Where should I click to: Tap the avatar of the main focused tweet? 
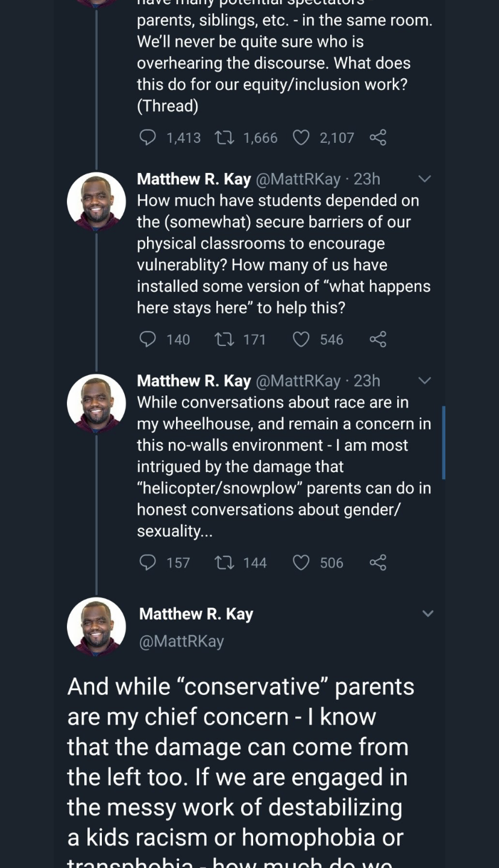pyautogui.click(x=96, y=626)
